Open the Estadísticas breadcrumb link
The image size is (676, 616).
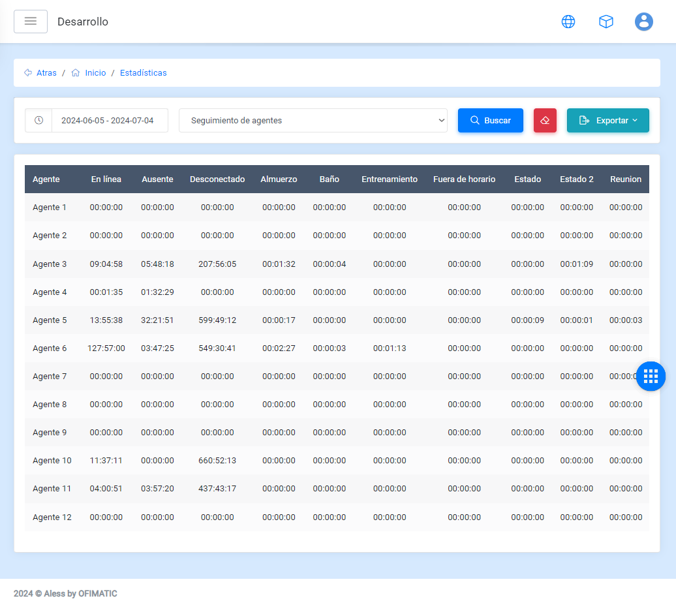click(143, 73)
